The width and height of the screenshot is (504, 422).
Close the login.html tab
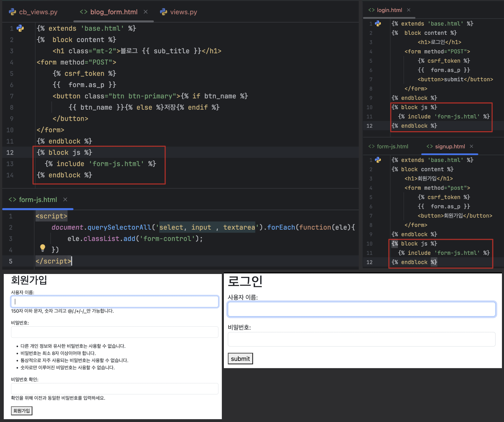[409, 10]
